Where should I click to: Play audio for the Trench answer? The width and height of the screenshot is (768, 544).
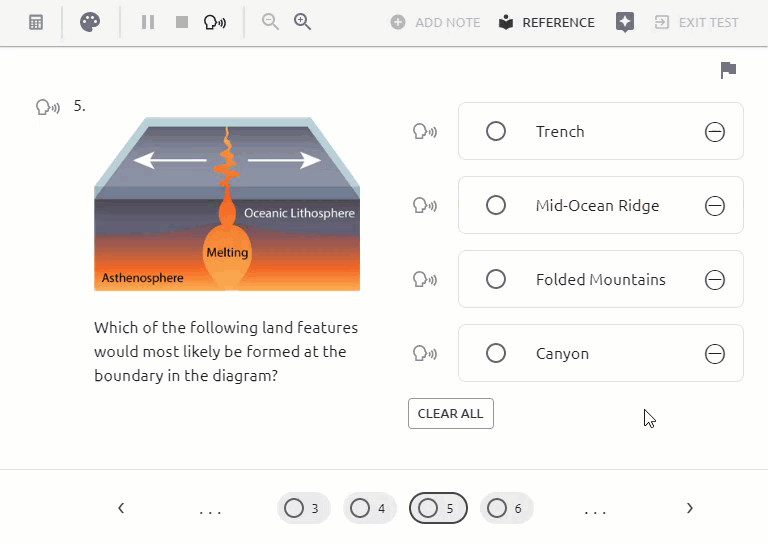tap(425, 131)
